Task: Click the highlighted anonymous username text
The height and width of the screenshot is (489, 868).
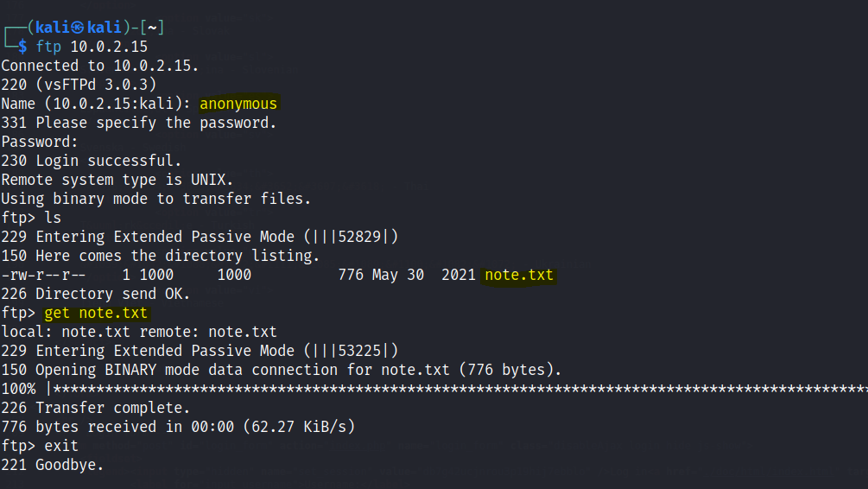Action: pyautogui.click(x=238, y=104)
